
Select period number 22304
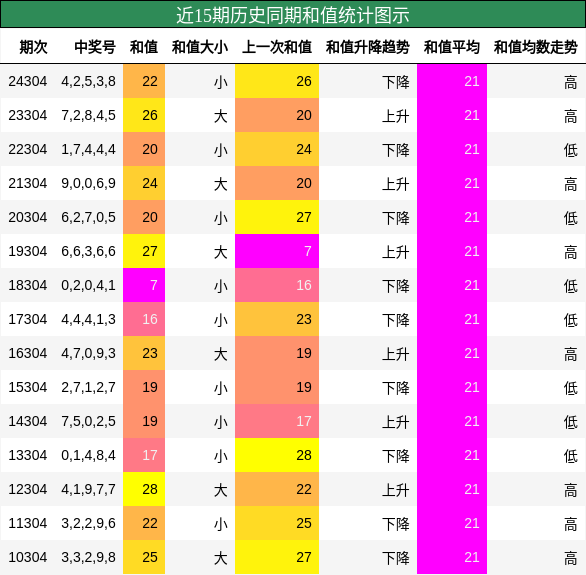pos(28,149)
